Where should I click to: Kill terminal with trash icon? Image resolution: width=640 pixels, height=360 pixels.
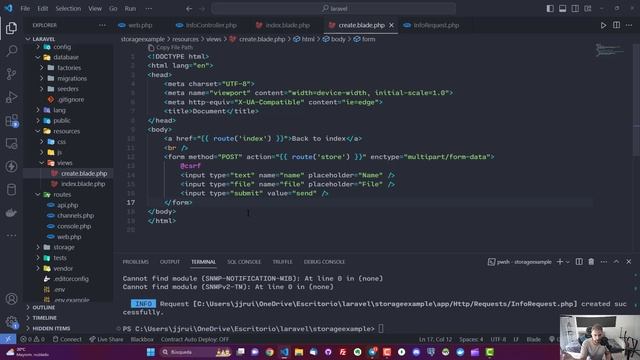[591, 262]
